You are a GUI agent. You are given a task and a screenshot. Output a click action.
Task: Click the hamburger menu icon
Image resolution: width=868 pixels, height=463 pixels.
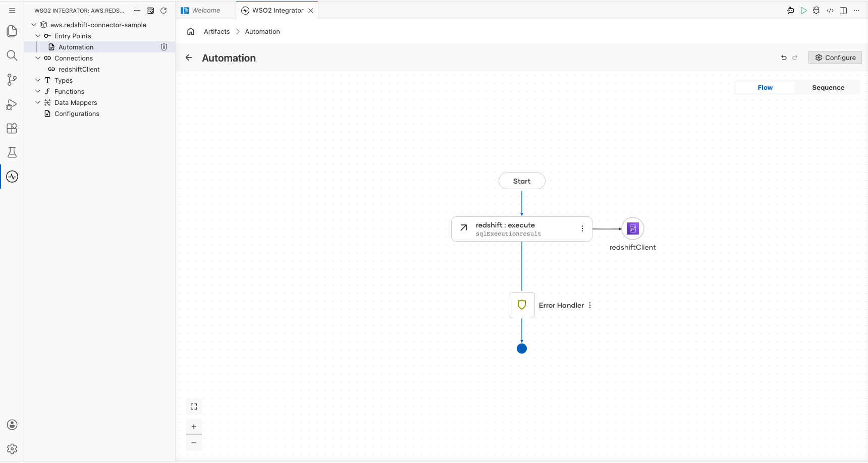click(x=12, y=10)
